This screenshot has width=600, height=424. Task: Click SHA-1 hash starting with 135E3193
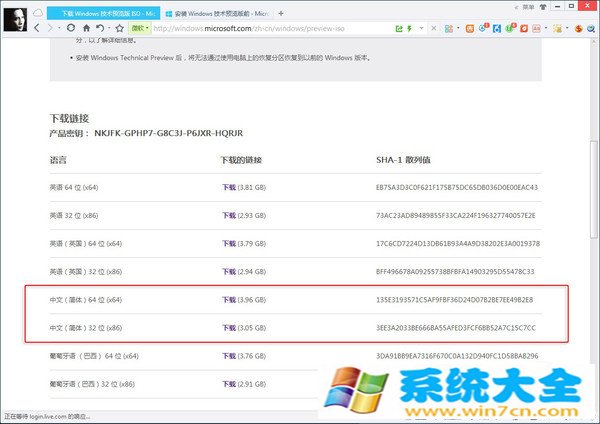click(x=455, y=300)
